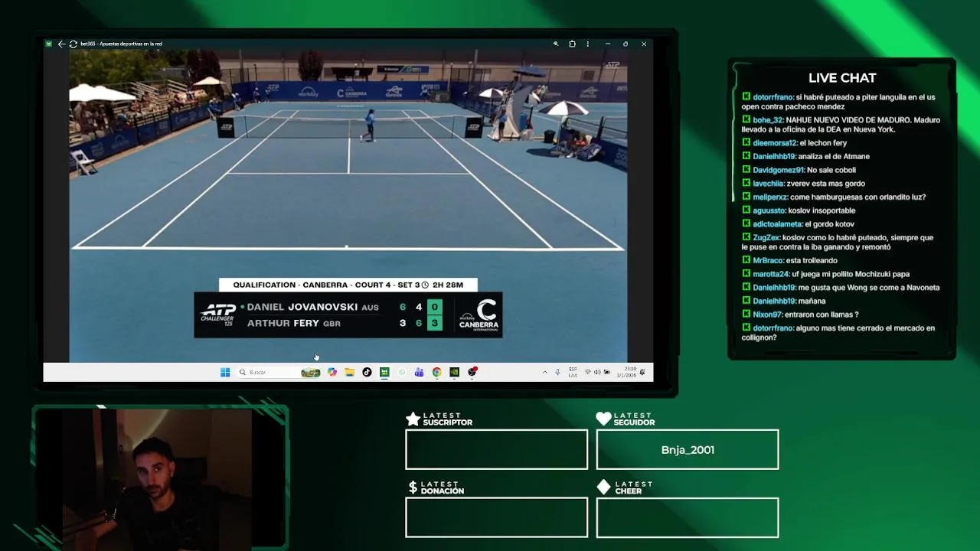The image size is (980, 551).
Task: Click the microphone tray icon
Action: click(x=557, y=373)
